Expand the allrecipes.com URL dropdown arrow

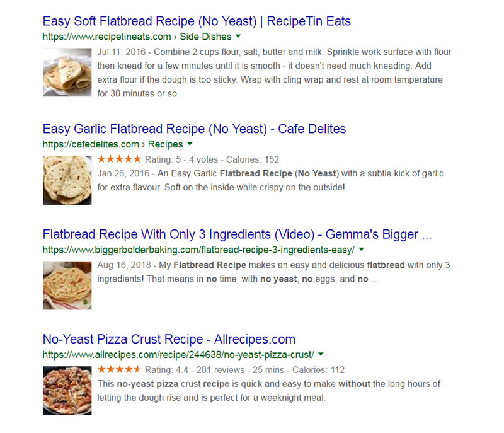321,355
